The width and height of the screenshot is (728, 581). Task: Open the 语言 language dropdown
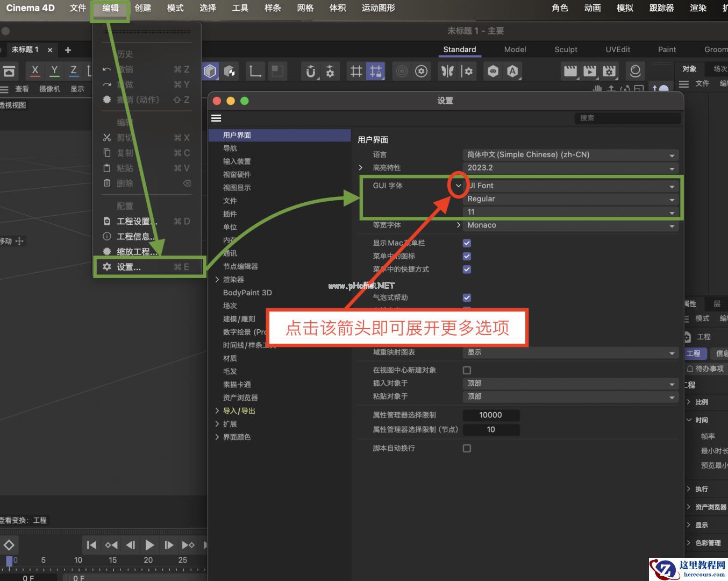click(570, 154)
